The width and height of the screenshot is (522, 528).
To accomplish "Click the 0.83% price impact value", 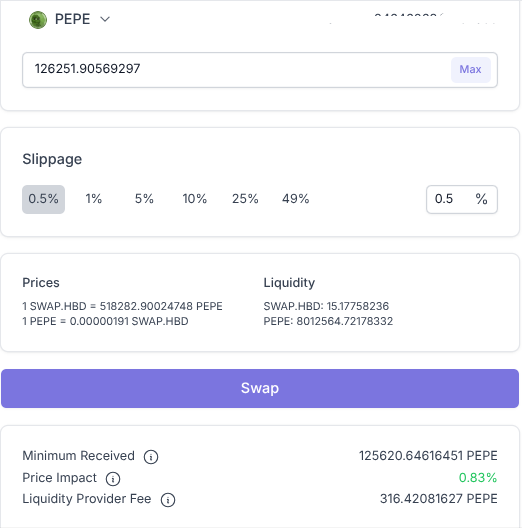I will (x=478, y=477).
